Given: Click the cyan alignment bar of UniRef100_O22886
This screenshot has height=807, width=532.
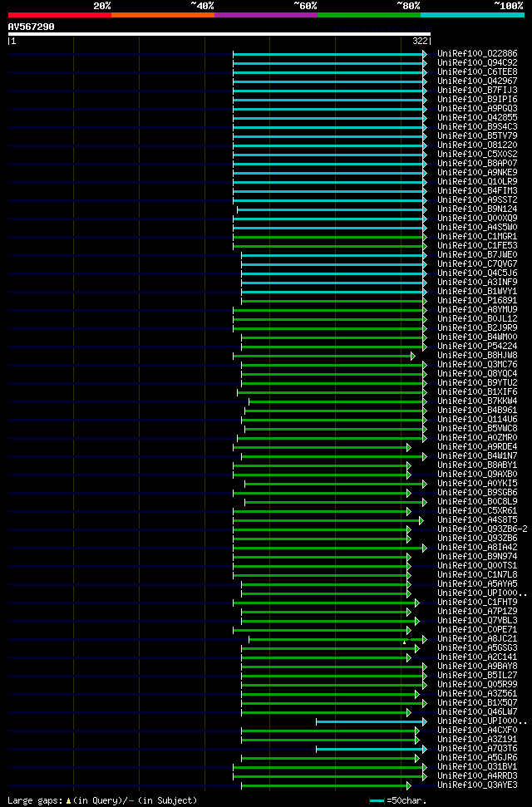Looking at the screenshot, I should coord(330,54).
